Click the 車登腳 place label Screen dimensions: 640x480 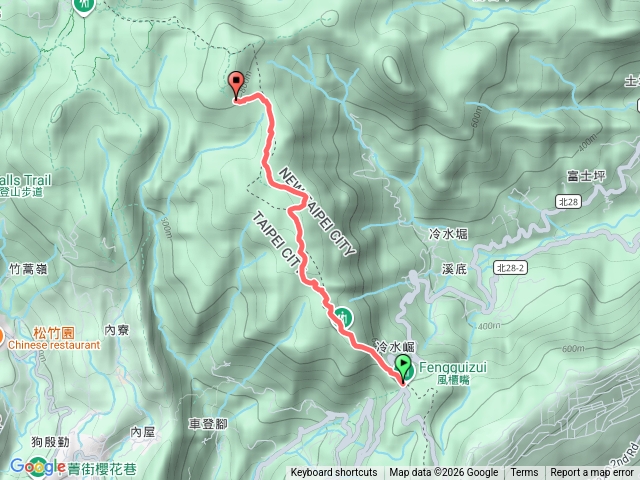point(208,424)
